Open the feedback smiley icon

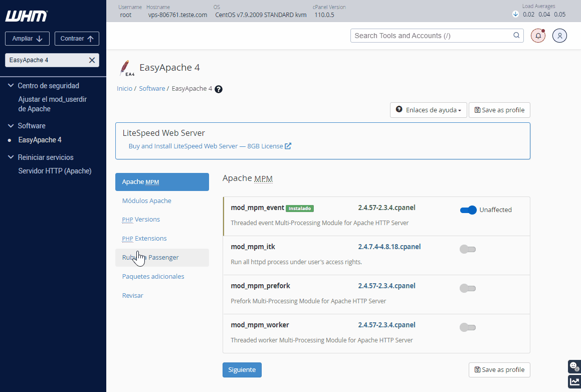574,366
